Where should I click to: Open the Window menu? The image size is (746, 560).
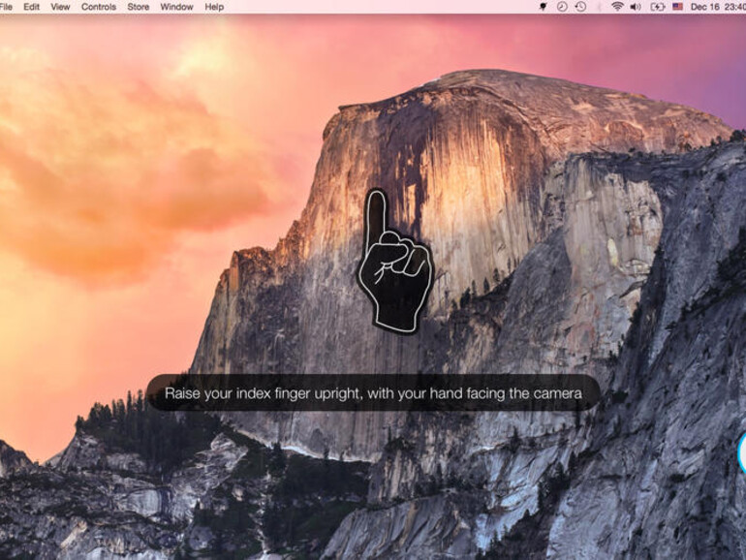(x=176, y=7)
